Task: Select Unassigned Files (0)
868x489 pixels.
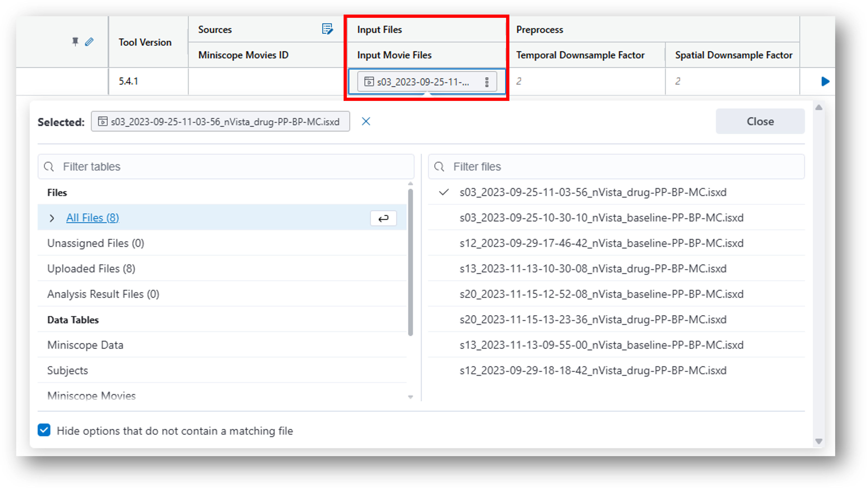Action: coord(222,243)
